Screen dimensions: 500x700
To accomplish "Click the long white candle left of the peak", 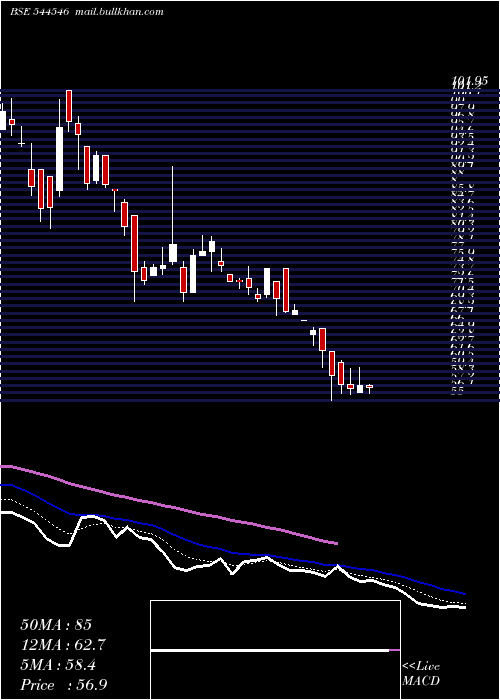I will click(x=59, y=159).
